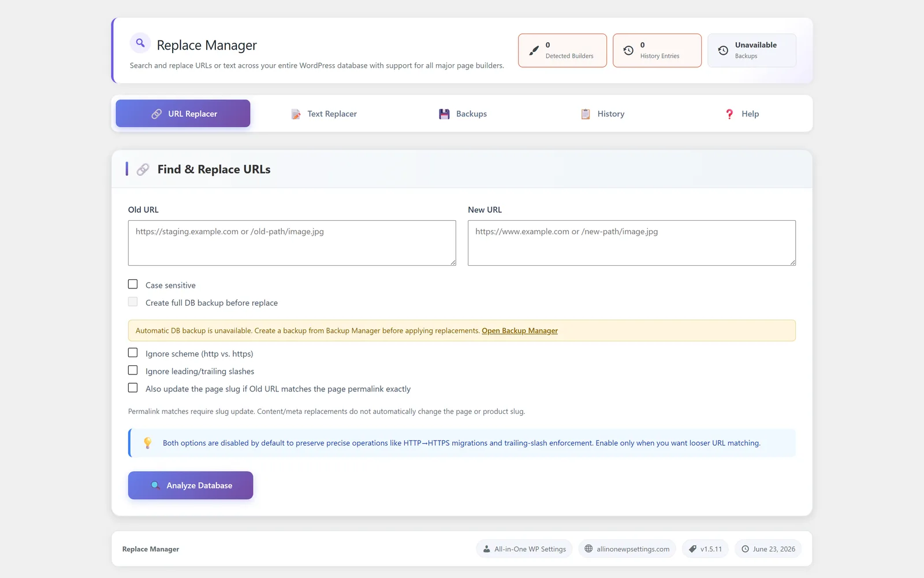Viewport: 924px width, 578px height.
Task: Click the clock icon in History Entries card
Action: click(628, 50)
